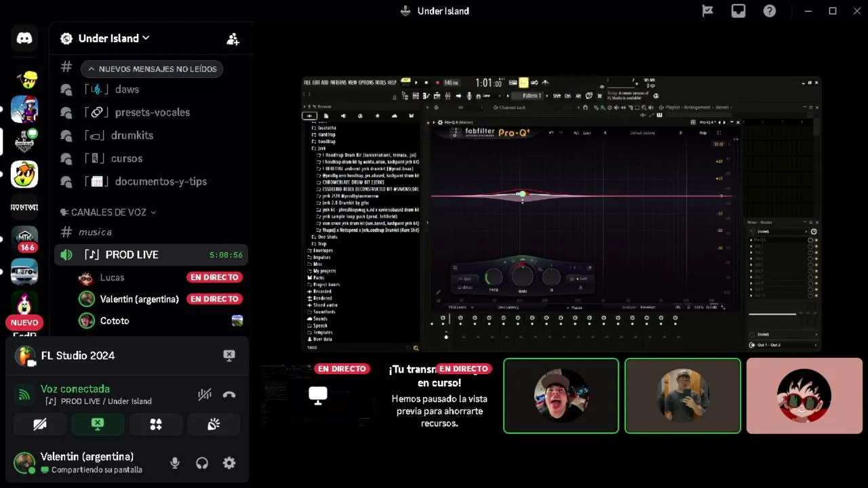The height and width of the screenshot is (488, 868).
Task: Open the PATTERNS menu in FL Studio
Action: pos(338,82)
